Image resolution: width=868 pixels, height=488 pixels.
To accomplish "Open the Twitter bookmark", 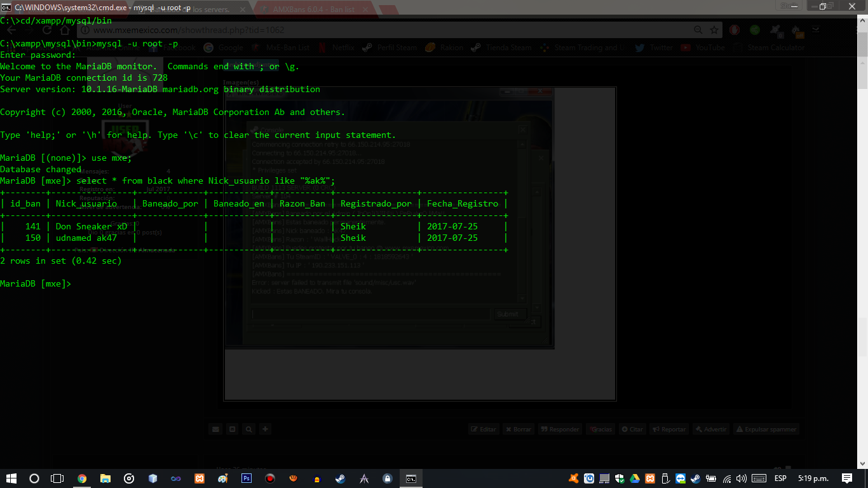I will click(654, 48).
